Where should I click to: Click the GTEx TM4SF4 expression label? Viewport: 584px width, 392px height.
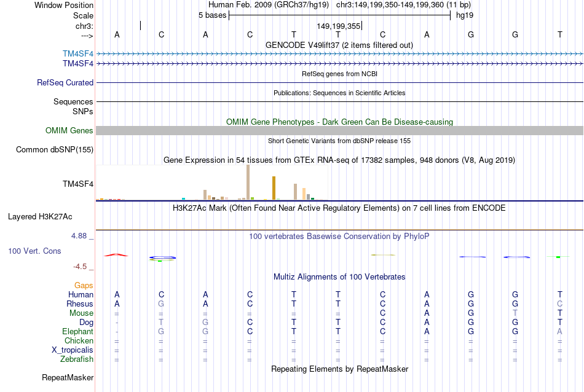point(78,184)
